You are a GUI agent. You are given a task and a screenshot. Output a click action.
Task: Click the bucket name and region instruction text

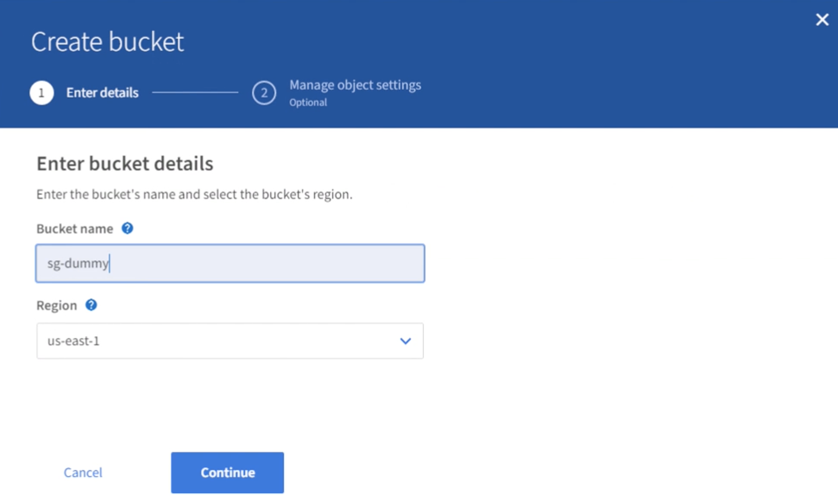pyautogui.click(x=194, y=195)
